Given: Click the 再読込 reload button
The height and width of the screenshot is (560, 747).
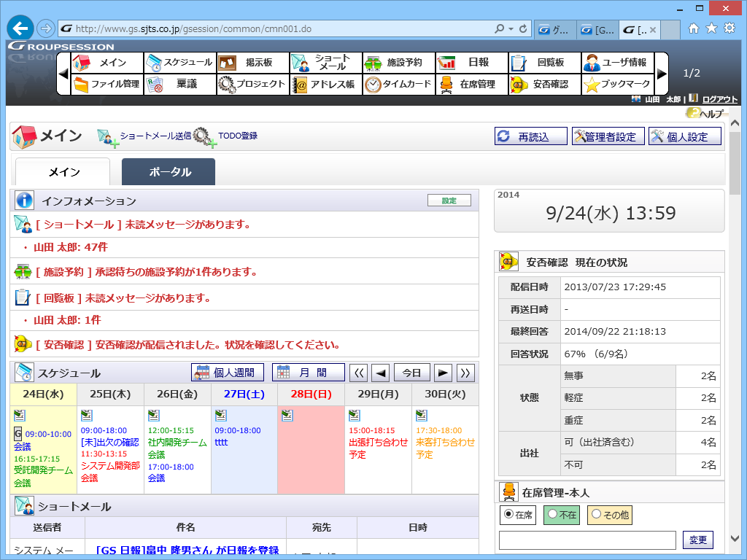Looking at the screenshot, I should [530, 136].
